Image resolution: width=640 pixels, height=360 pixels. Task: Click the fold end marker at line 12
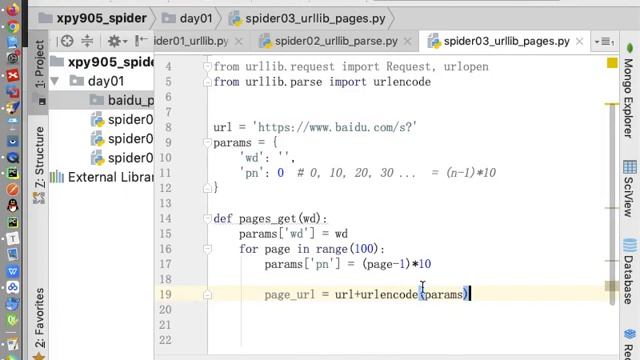(207, 188)
